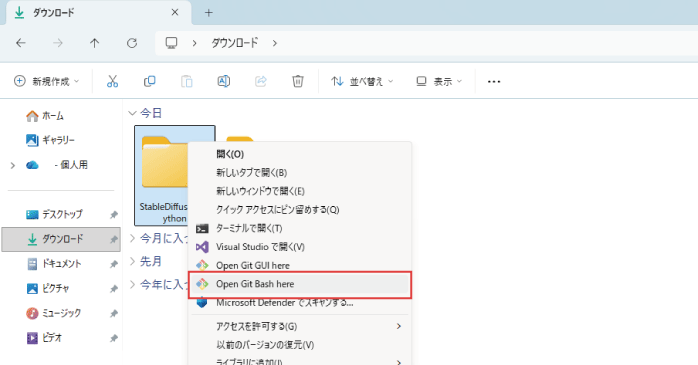
Task: Close the ダウンロード tab
Action: point(175,12)
